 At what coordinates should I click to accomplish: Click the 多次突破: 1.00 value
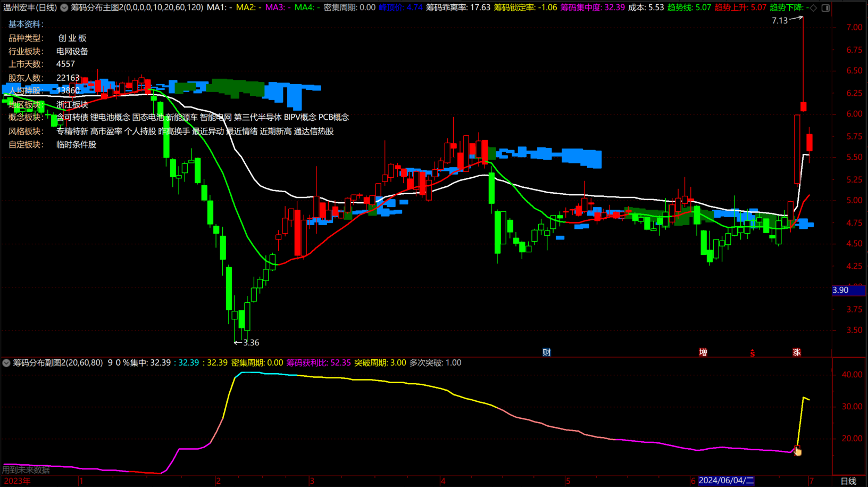coord(435,362)
